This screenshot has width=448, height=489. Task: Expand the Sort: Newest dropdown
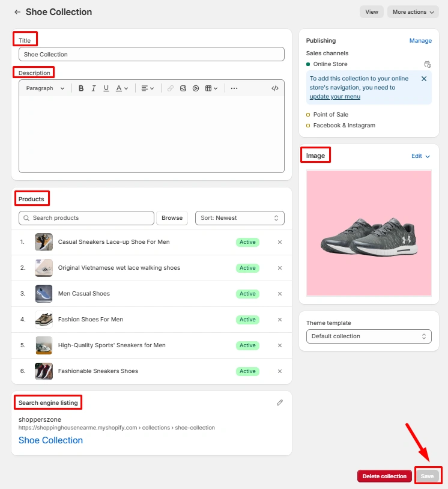pyautogui.click(x=240, y=218)
